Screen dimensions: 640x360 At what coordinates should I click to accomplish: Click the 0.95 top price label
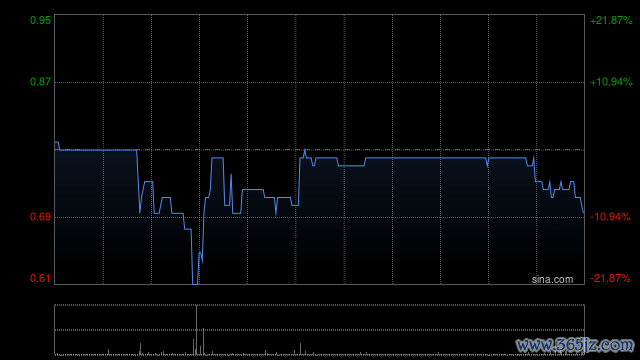[x=40, y=20]
